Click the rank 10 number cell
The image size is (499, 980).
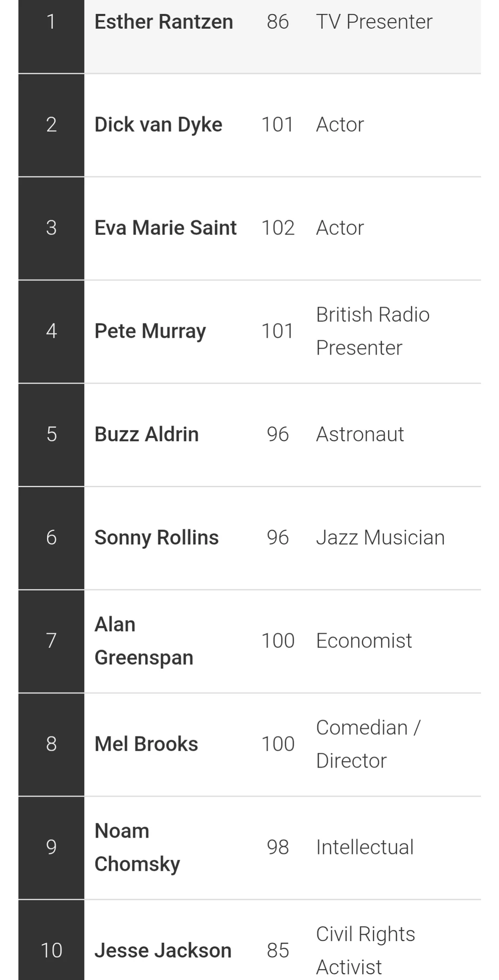click(51, 950)
